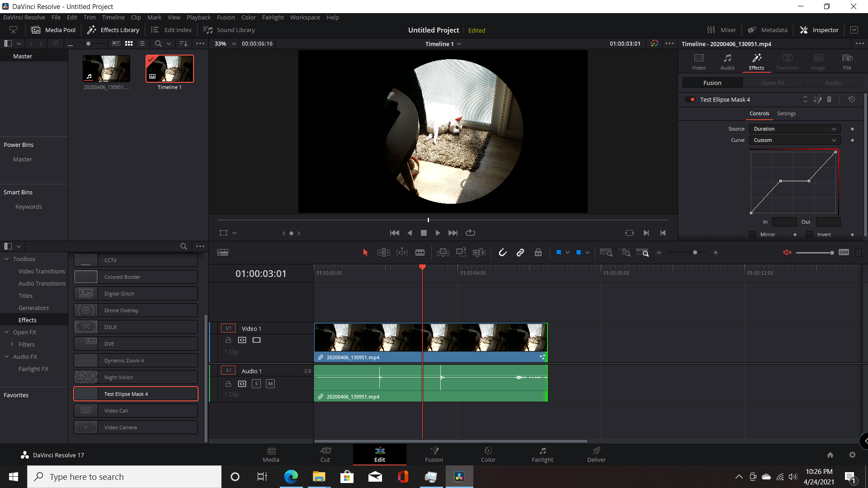Image resolution: width=868 pixels, height=488 pixels.
Task: Jump to last frame of timeline
Action: pos(453,233)
